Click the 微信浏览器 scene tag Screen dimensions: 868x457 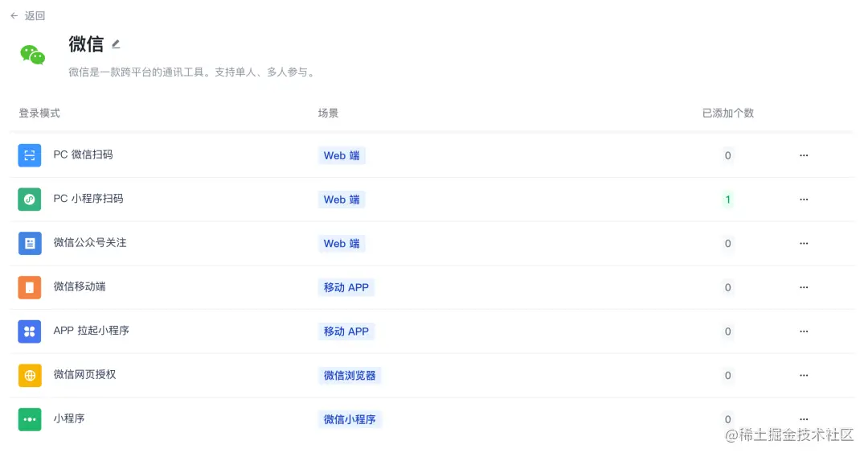pos(350,376)
